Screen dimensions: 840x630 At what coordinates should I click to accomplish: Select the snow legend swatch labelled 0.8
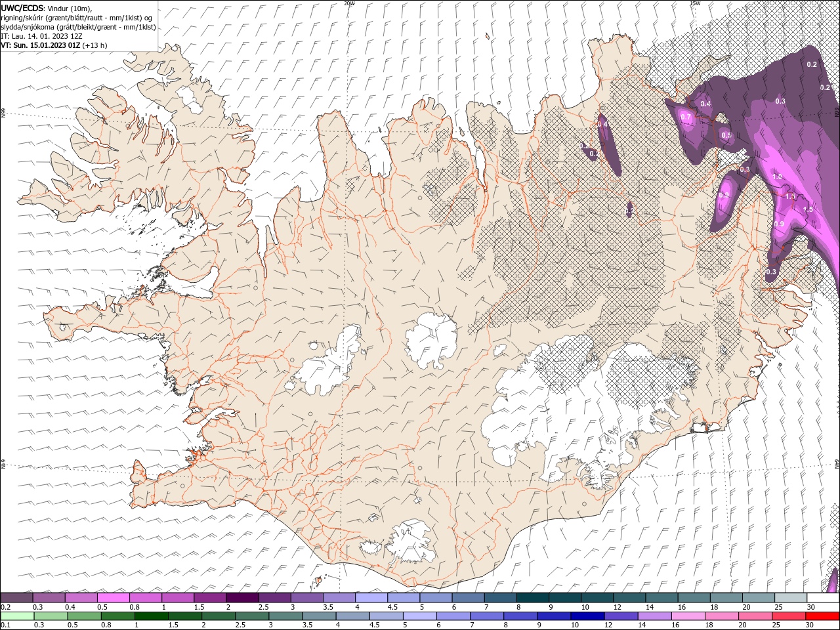click(x=146, y=598)
